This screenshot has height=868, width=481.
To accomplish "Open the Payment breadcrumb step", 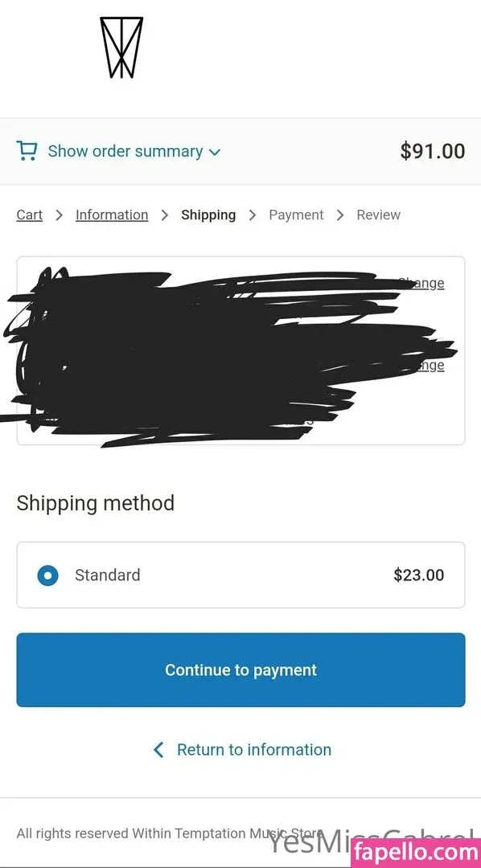I will [x=296, y=215].
